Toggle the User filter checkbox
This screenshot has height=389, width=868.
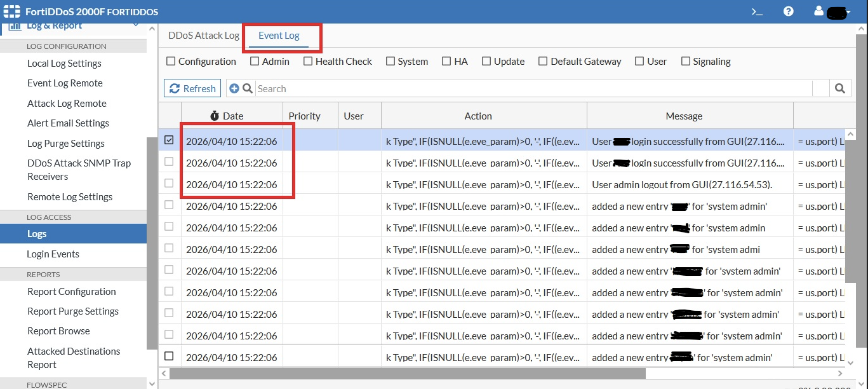tap(639, 61)
